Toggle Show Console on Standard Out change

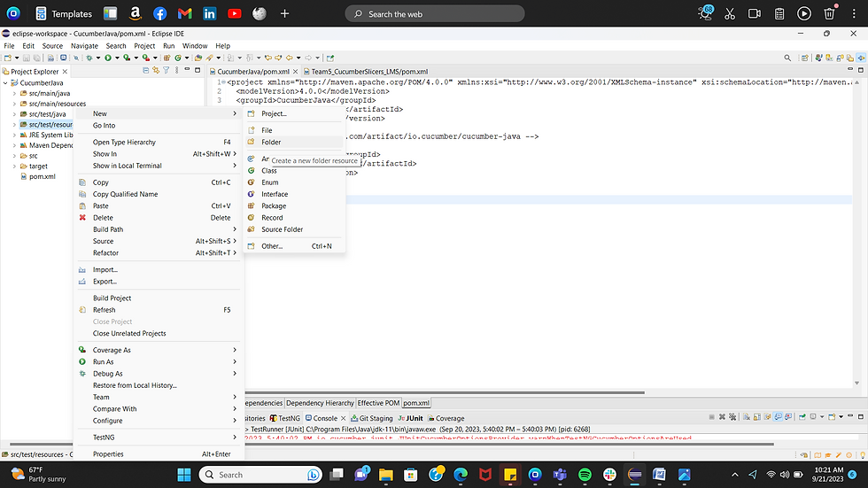coord(778,416)
